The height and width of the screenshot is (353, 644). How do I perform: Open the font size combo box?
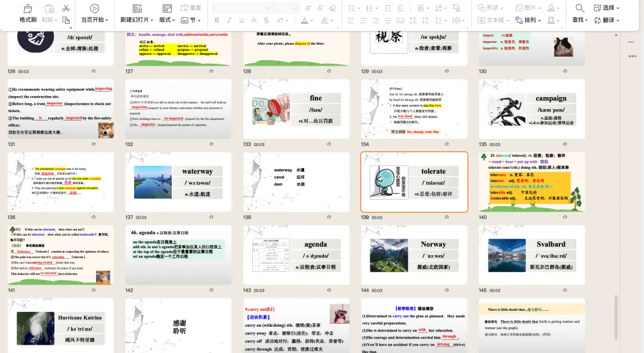tap(286, 8)
